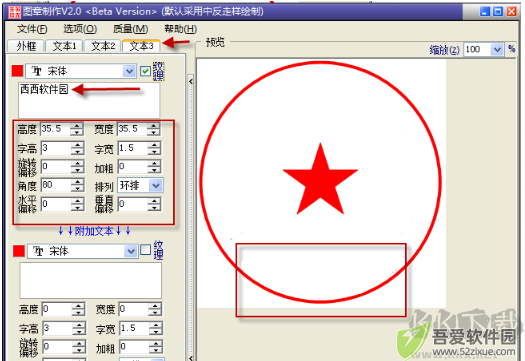Decrease lower 宽度 with down spinner
Screen dimensions: 525x361
pyautogui.click(x=155, y=312)
